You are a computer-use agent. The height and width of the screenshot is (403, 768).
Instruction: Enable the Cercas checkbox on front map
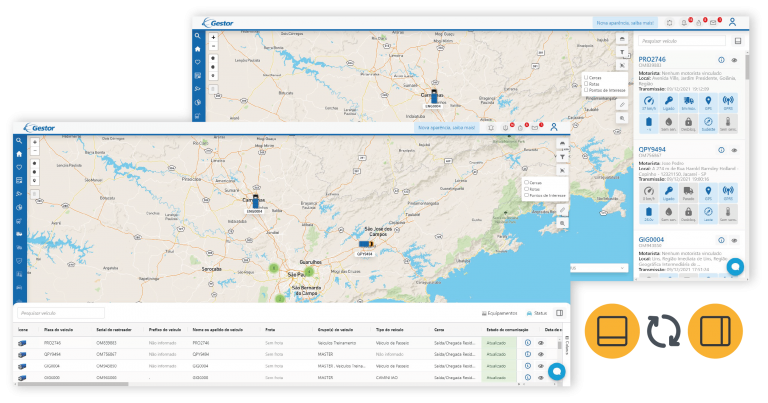click(x=528, y=183)
